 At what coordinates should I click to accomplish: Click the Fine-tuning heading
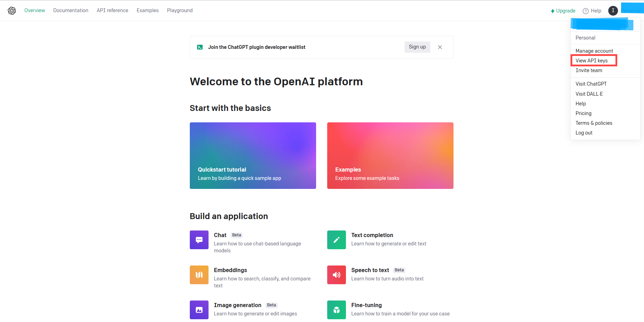point(366,305)
